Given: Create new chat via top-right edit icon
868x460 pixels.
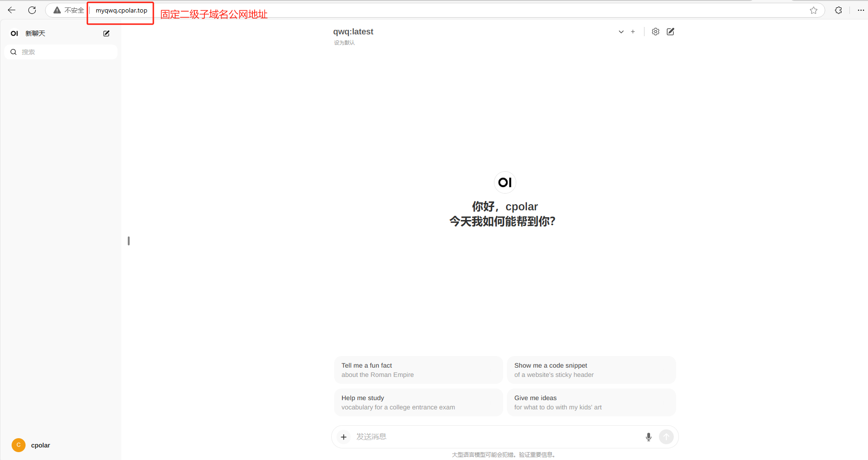Looking at the screenshot, I should [x=671, y=32].
